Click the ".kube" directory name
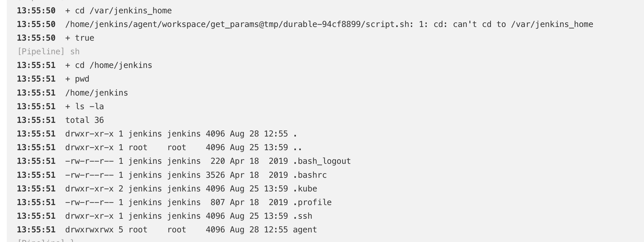 tap(305, 189)
